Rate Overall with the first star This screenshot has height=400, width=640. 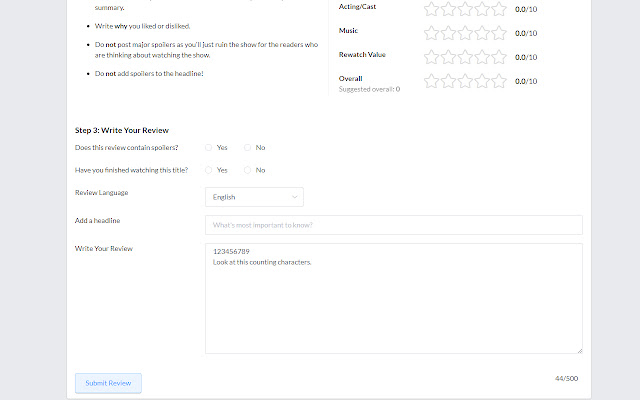[x=431, y=81]
